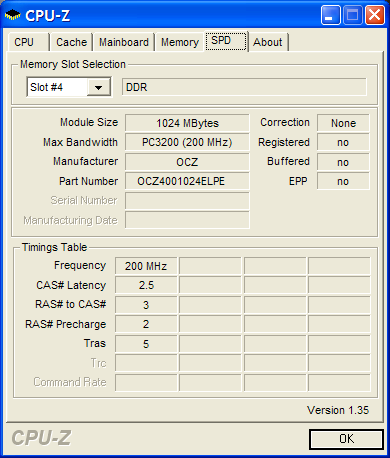Click the Module Size label
390x458 pixels.
[89, 122]
